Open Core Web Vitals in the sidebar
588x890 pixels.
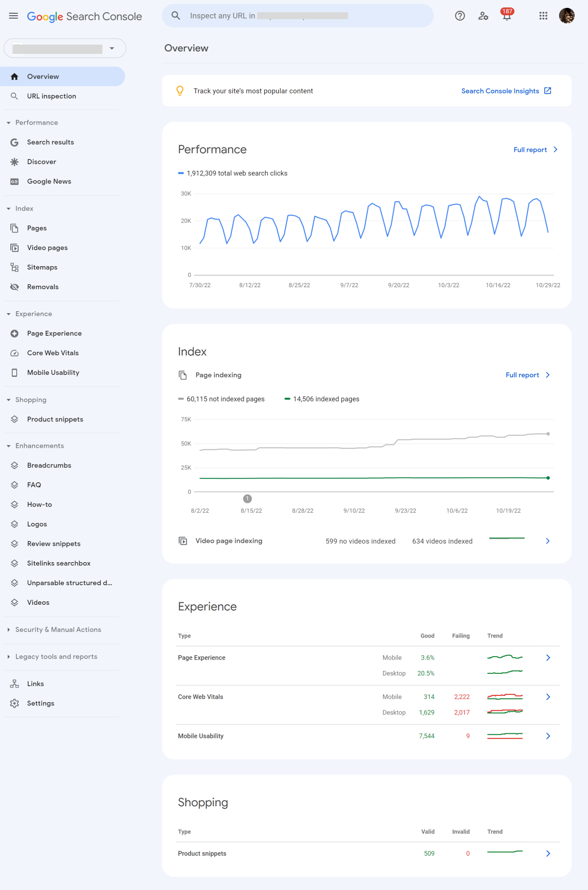click(x=53, y=353)
